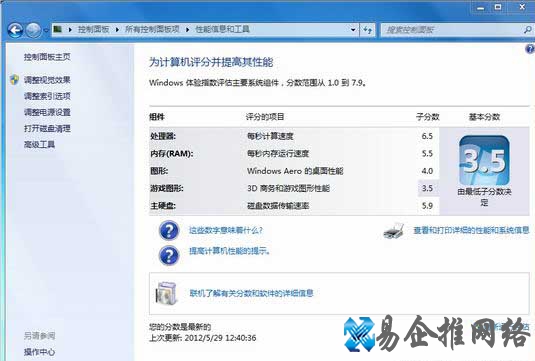
Task: Click the 子分数 column header
Action: pos(428,117)
